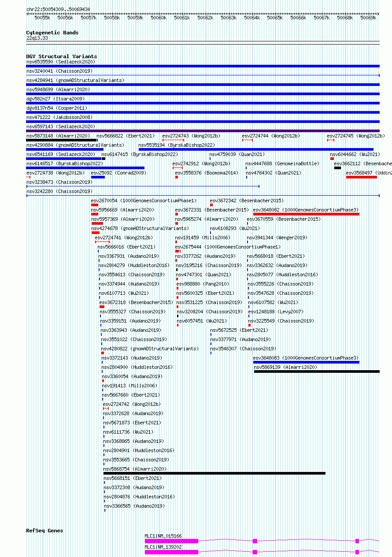Select nsv6108293 (Wu2021) label
The height and width of the screenshot is (557, 392).
[x=235, y=229]
